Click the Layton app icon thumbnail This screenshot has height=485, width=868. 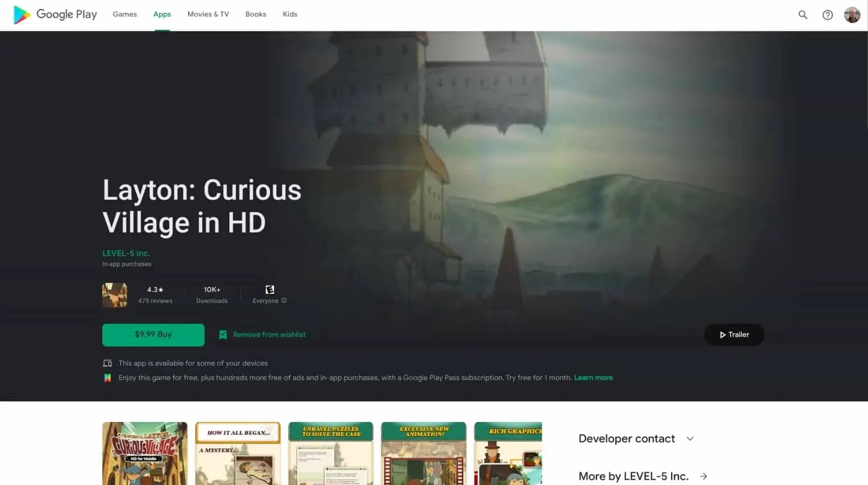pos(115,295)
